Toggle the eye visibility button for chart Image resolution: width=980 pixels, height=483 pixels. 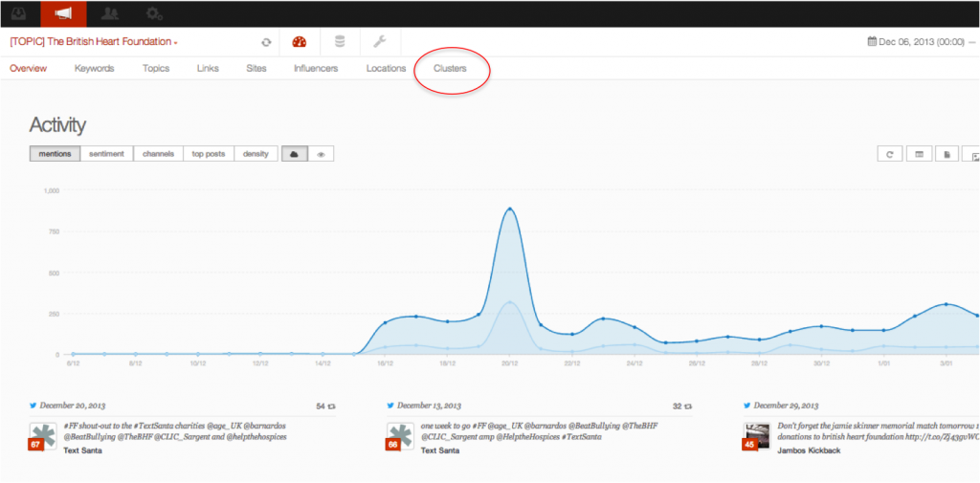(321, 154)
